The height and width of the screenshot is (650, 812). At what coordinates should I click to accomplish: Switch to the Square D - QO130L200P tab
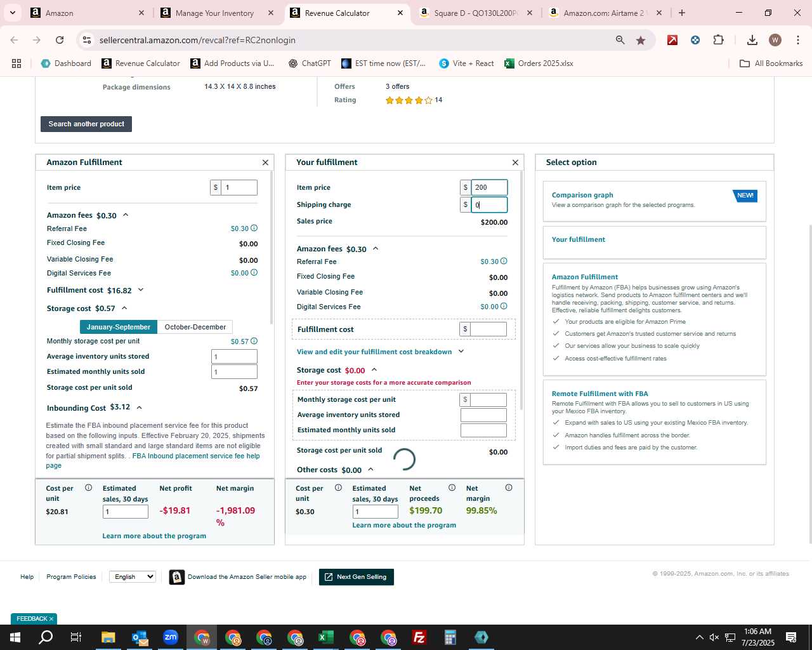(476, 13)
